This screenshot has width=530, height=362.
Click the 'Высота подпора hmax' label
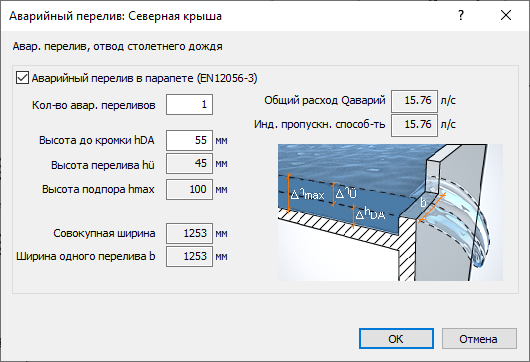(x=98, y=189)
